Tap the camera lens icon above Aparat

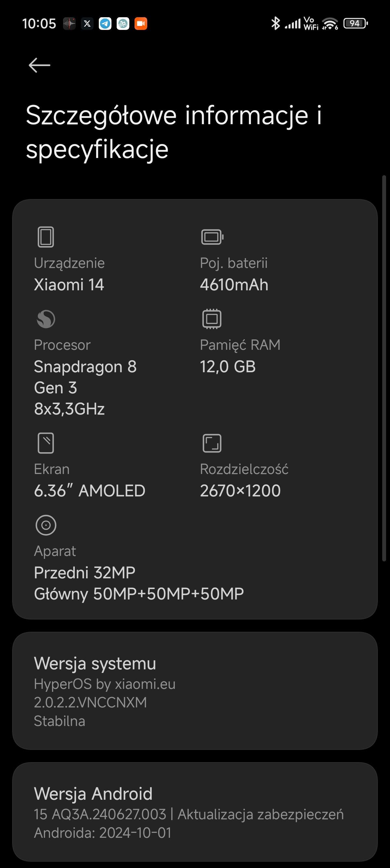(46, 525)
